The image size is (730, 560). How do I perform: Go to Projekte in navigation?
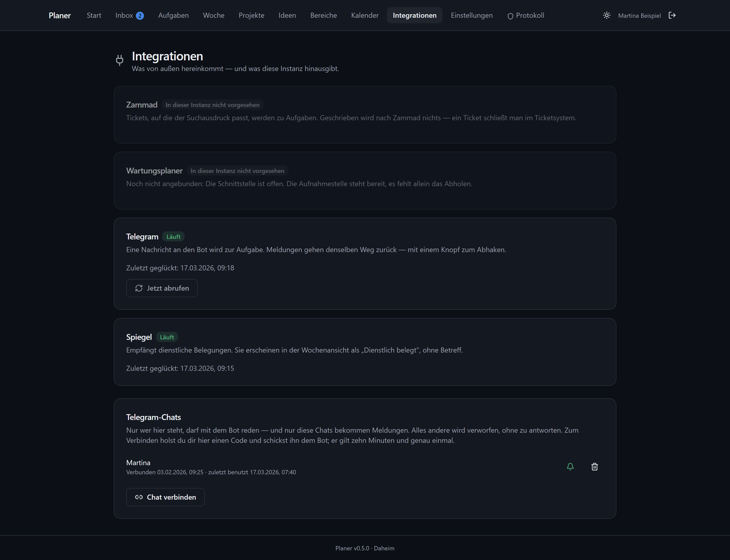click(x=251, y=15)
